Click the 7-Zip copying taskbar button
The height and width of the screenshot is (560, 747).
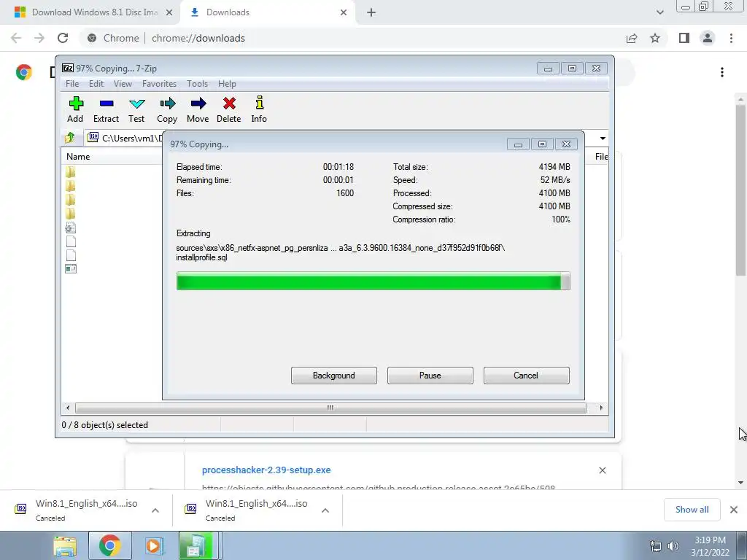[x=198, y=545]
